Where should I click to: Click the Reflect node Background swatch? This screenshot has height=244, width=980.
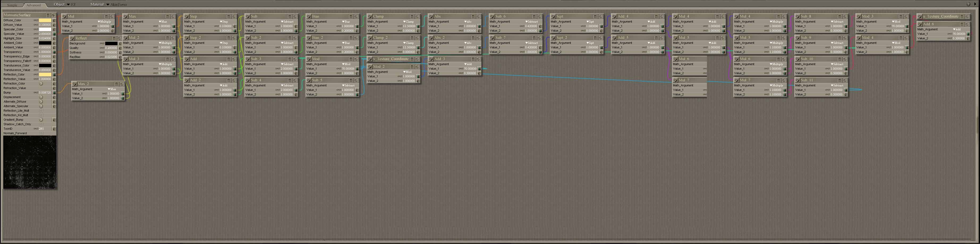click(111, 43)
